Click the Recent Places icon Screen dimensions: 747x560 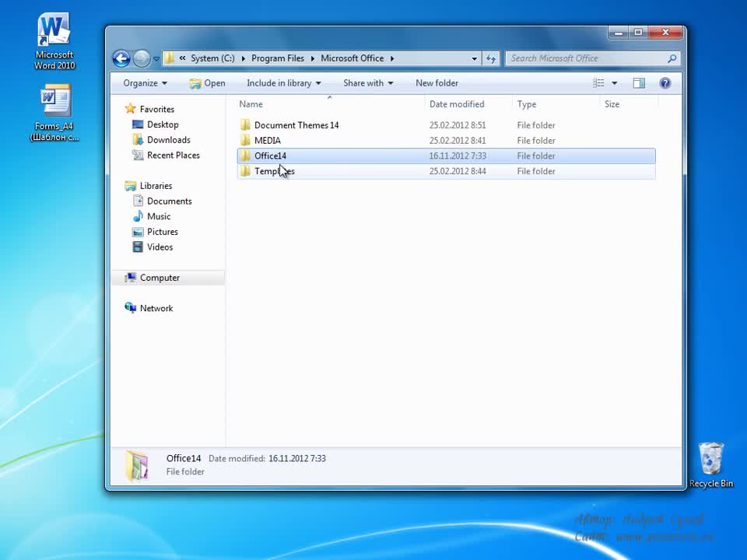coord(138,155)
